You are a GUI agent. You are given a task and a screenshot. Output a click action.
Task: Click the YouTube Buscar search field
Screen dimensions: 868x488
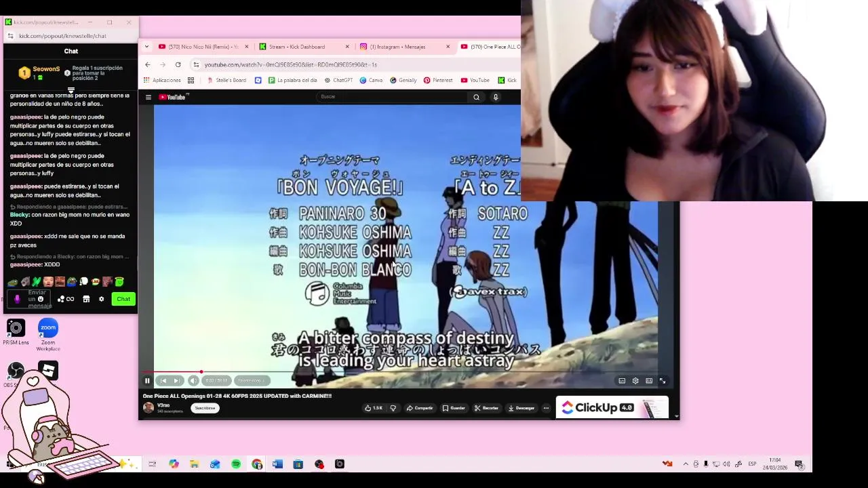click(x=392, y=97)
